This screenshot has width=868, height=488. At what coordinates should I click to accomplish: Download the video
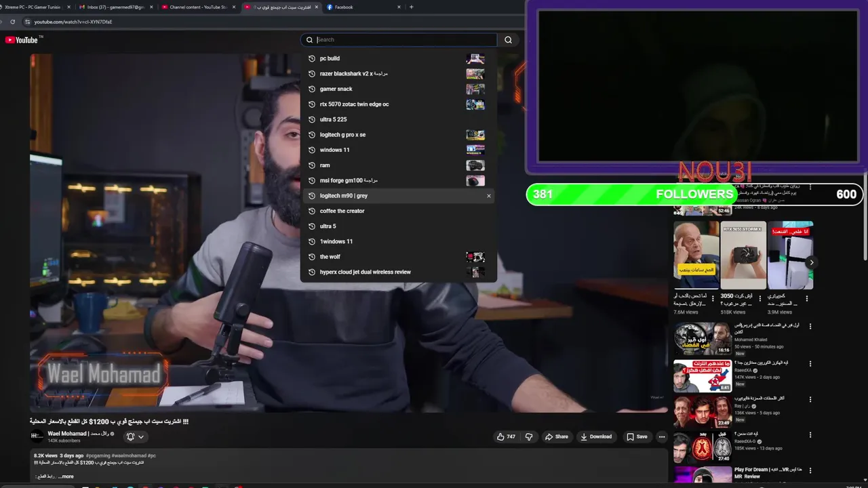[596, 436]
